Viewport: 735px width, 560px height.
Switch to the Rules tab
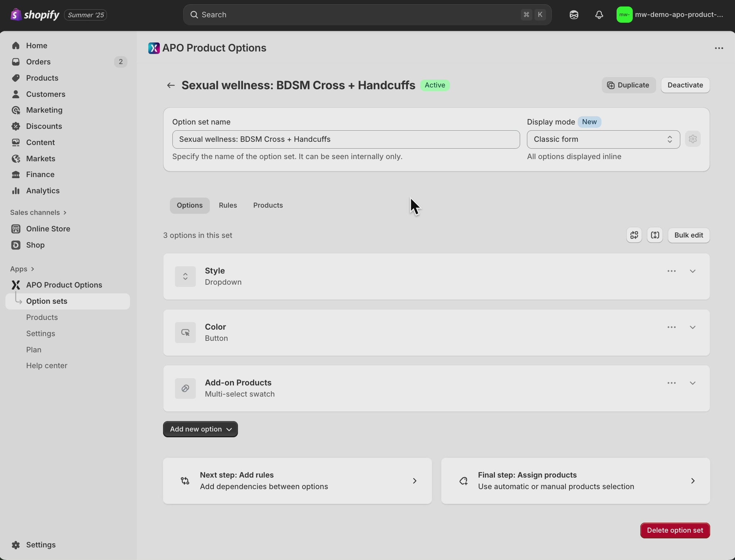227,205
